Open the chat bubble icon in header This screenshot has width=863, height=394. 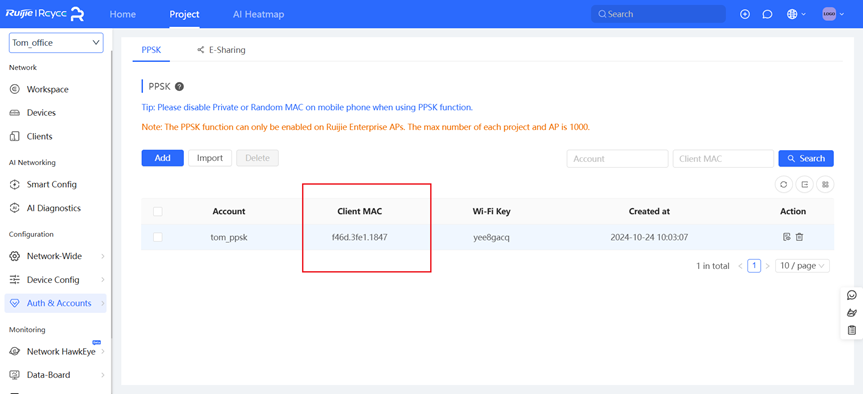coord(767,14)
